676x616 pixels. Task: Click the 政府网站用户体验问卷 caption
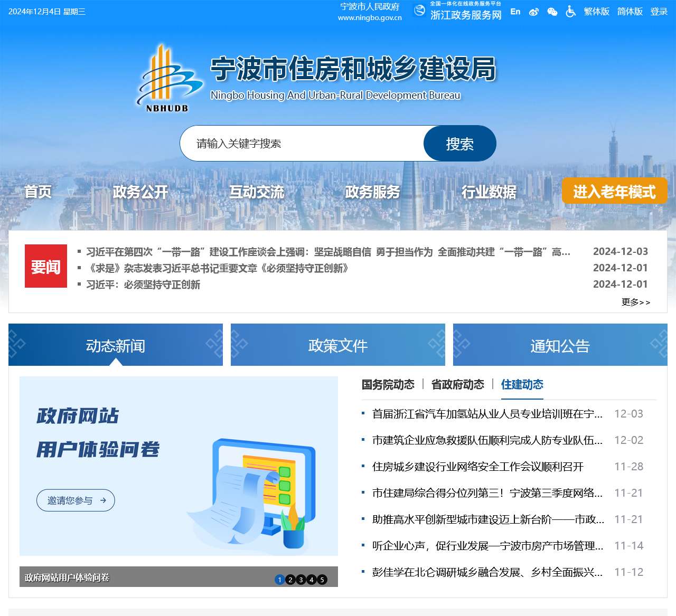[x=67, y=577]
